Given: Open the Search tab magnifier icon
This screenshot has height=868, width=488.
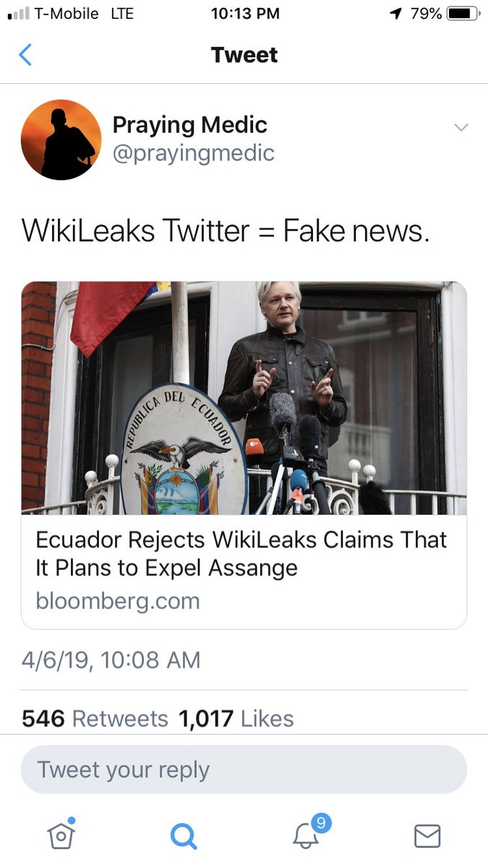Looking at the screenshot, I should (184, 836).
